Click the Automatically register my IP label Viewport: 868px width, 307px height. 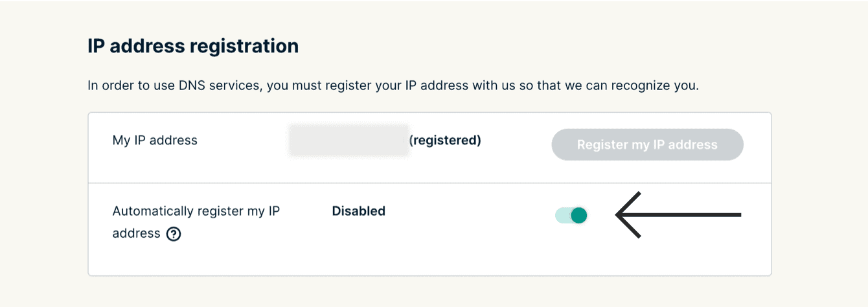click(196, 211)
